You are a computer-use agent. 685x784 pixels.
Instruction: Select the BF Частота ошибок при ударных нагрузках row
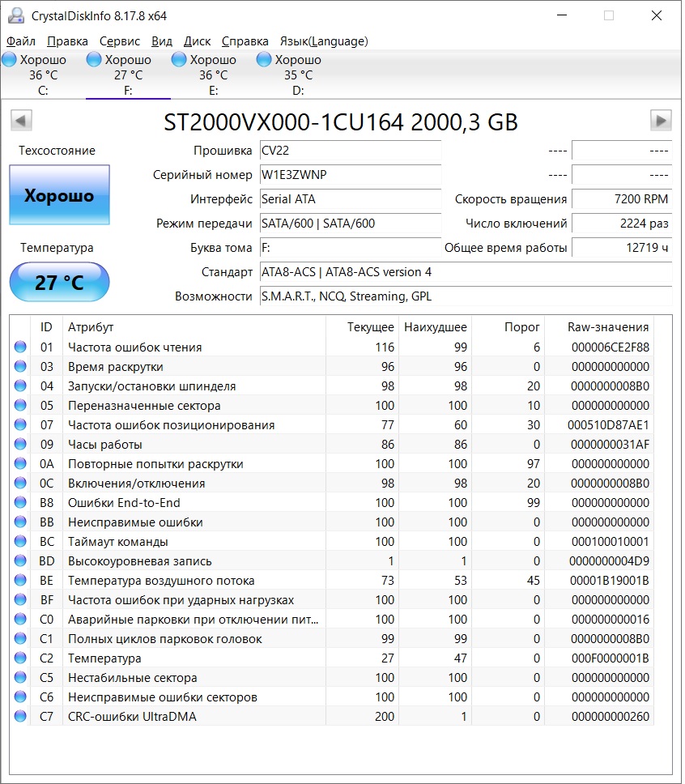[x=331, y=599]
